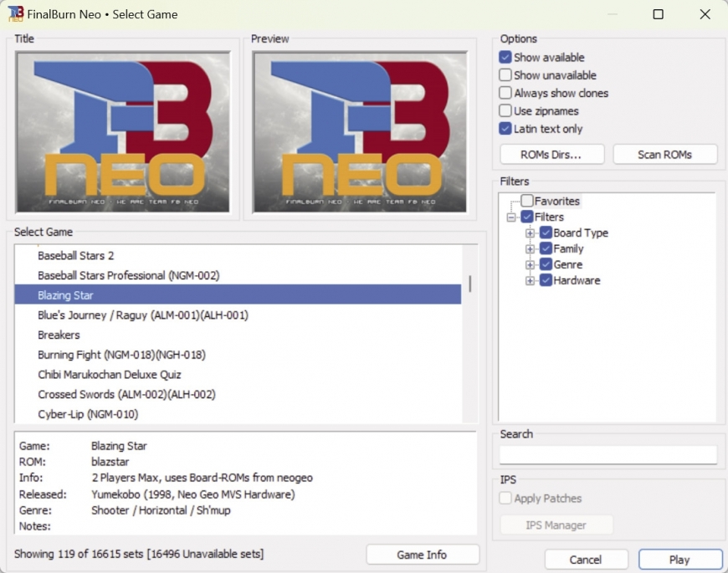This screenshot has width=728, height=573.
Task: Expand the Board Type tree node
Action: click(530, 233)
